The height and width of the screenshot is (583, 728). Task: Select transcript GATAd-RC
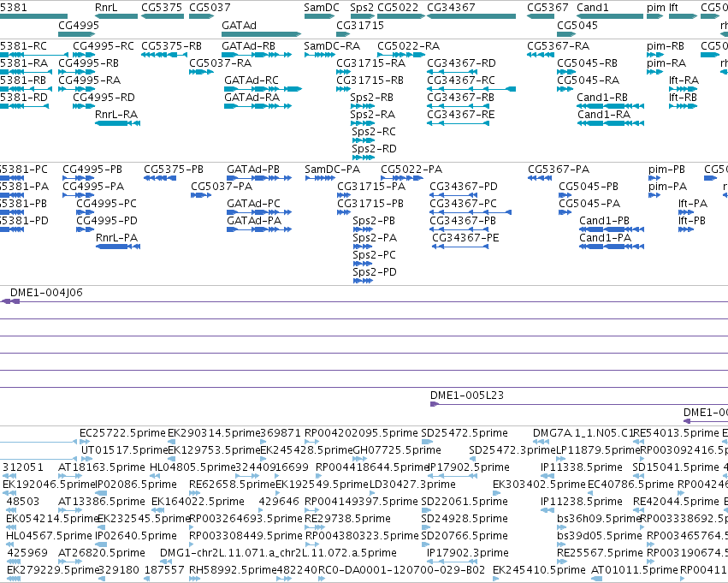[252, 80]
